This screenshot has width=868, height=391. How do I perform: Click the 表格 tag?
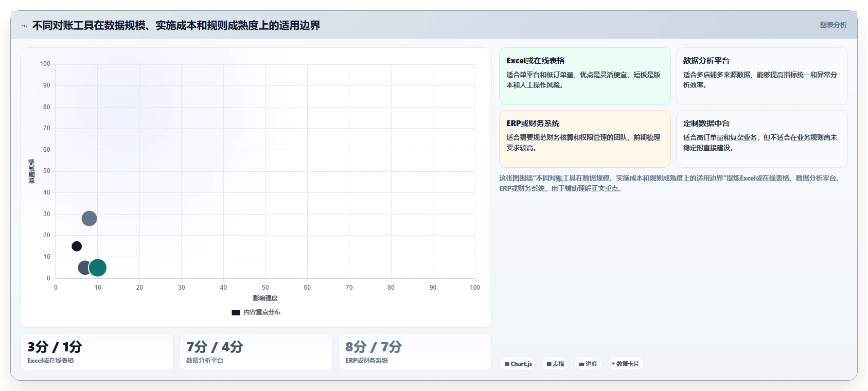555,364
